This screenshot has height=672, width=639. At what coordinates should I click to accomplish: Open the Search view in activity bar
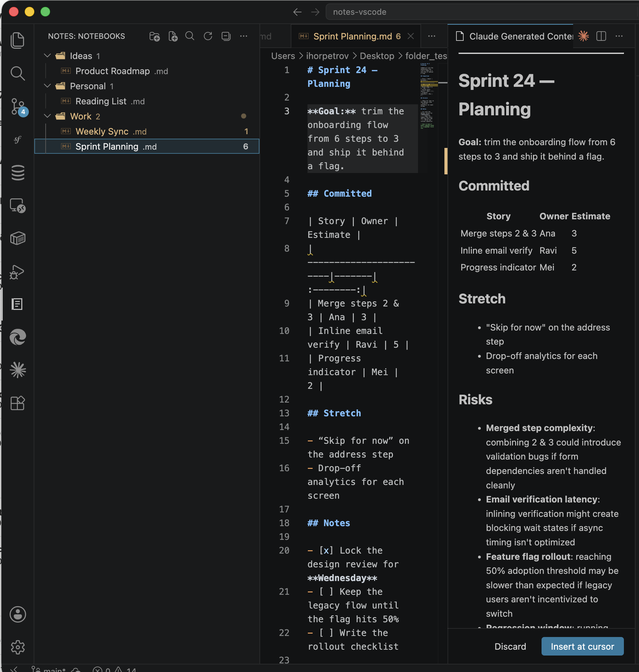(x=18, y=73)
